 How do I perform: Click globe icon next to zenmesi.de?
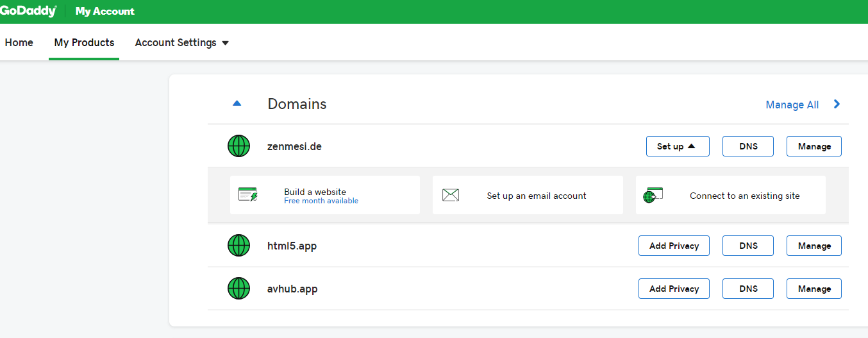point(239,146)
